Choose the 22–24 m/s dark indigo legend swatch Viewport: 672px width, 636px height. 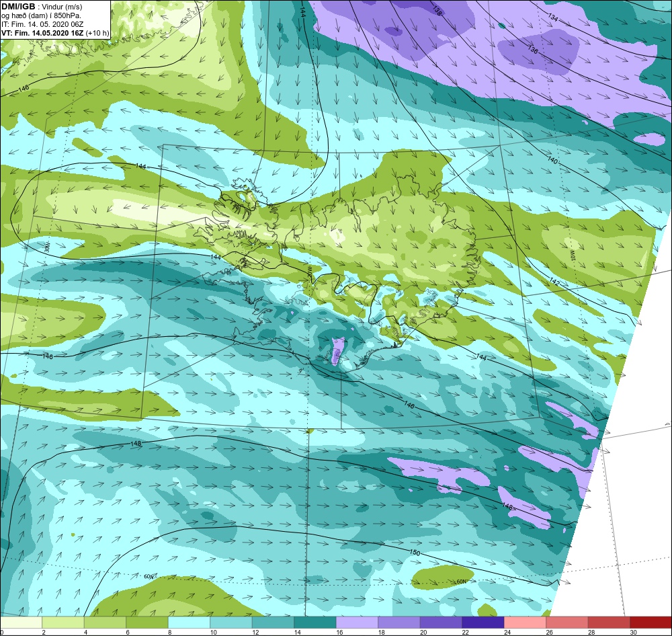[x=483, y=623]
